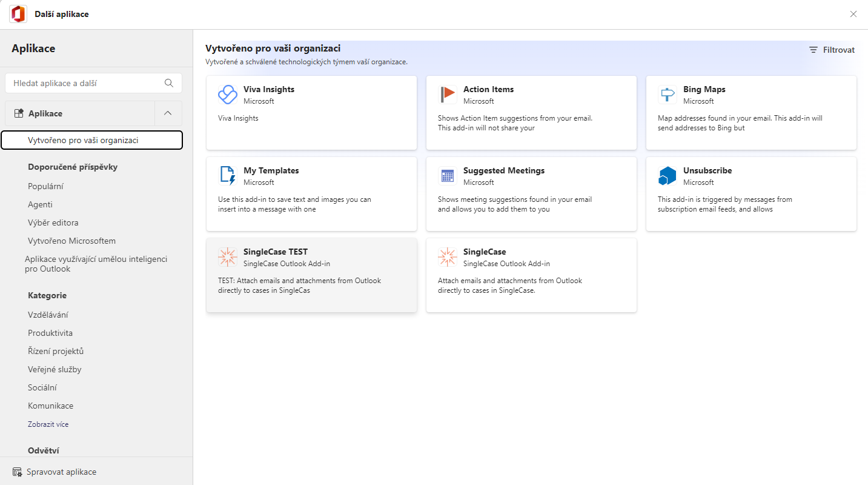Click the My Templates document icon

coord(228,176)
